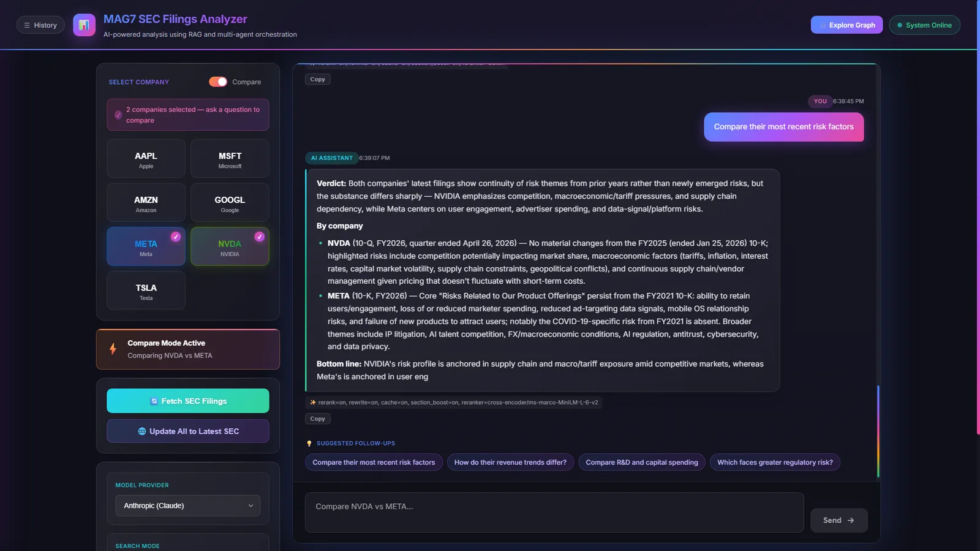Click the Comparing NVDA vs META text
The image size is (980, 551).
170,355
